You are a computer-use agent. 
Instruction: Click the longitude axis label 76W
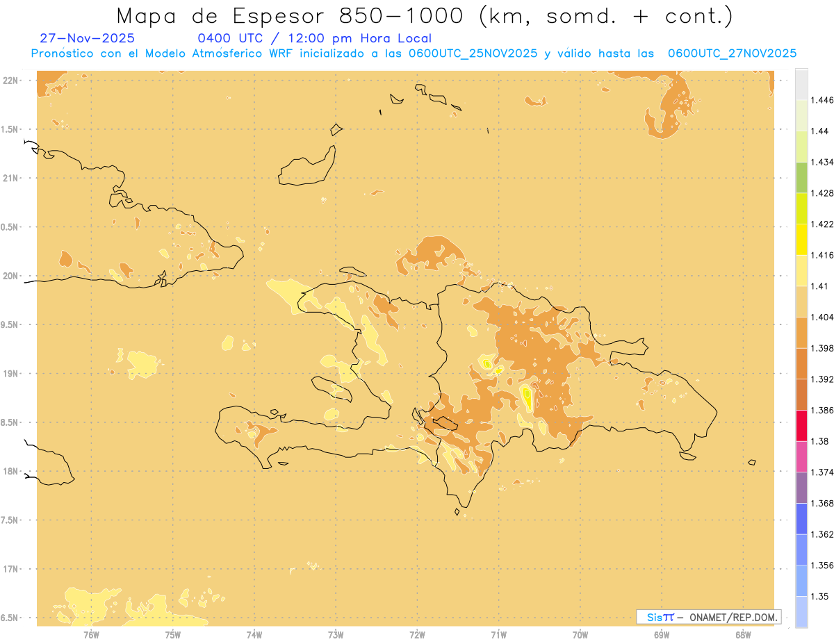coord(92,634)
